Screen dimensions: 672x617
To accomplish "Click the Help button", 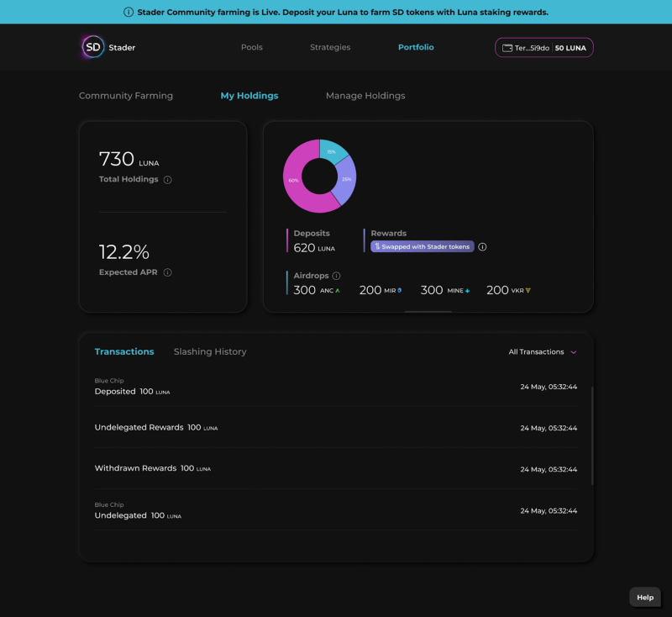I will tap(644, 597).
